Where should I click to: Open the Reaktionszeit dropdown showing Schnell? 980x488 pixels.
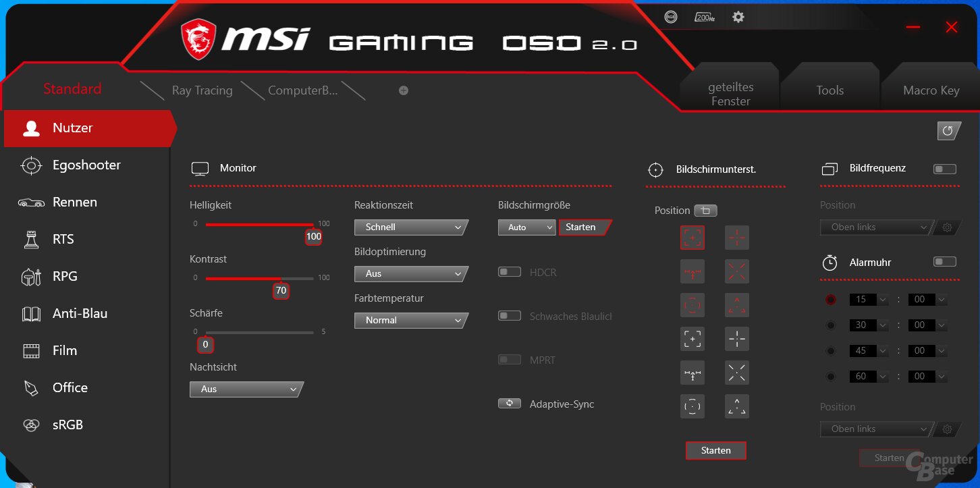[x=411, y=227]
